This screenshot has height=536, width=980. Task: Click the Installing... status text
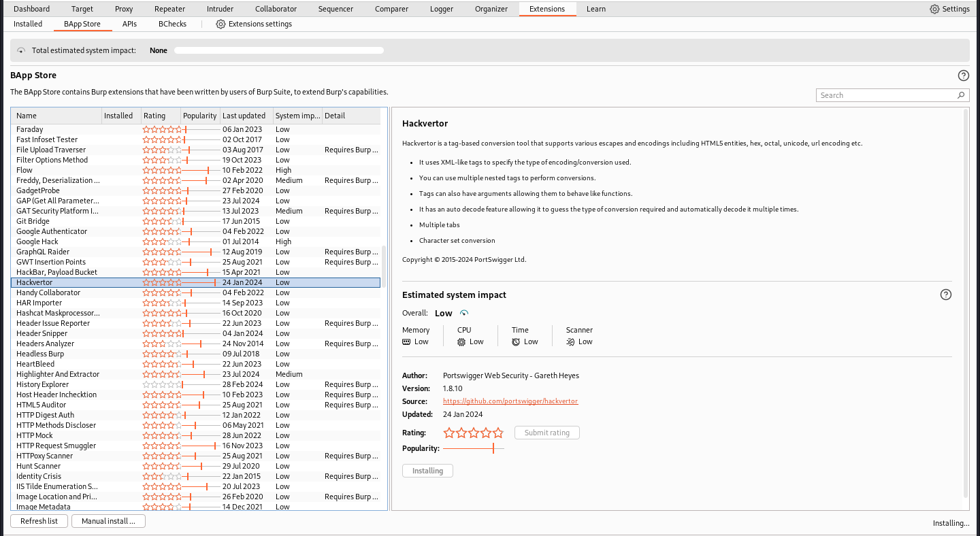pyautogui.click(x=951, y=523)
